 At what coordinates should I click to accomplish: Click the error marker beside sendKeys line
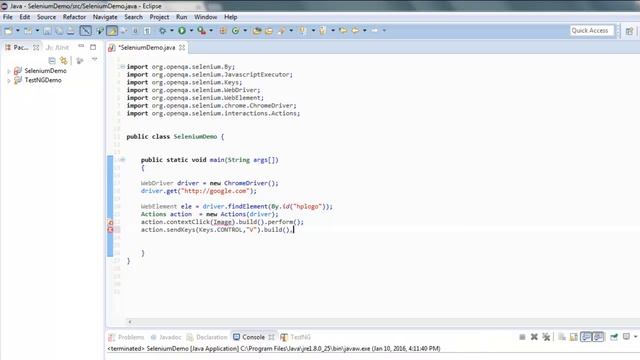(x=110, y=230)
